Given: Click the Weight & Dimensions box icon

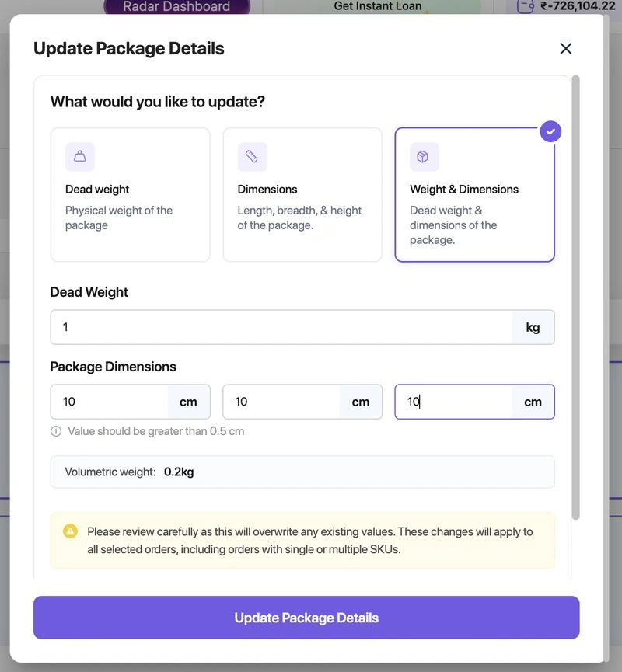Looking at the screenshot, I should pyautogui.click(x=424, y=156).
